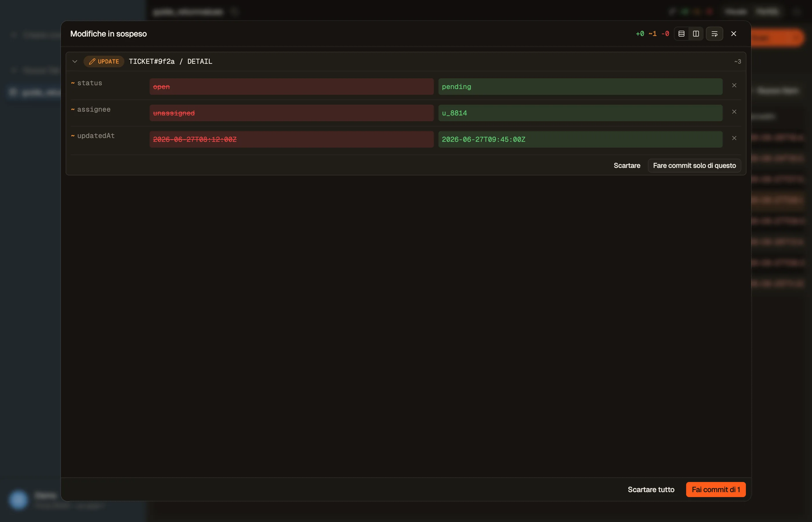Switch to split diff view icon
Screen dimensions: 812x522
[x=696, y=34]
